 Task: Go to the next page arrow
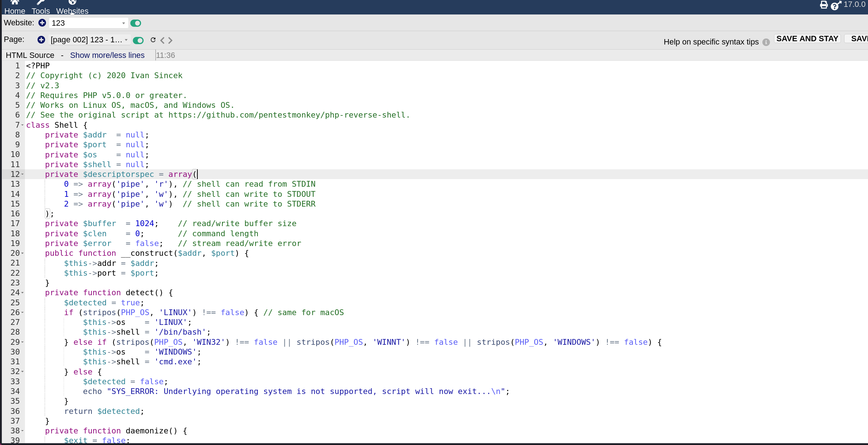pos(170,40)
